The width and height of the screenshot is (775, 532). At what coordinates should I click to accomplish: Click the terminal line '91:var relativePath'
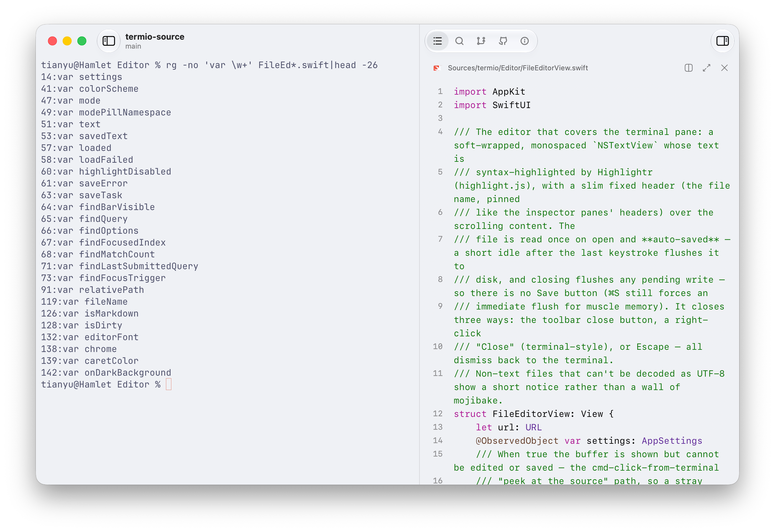[x=93, y=290]
